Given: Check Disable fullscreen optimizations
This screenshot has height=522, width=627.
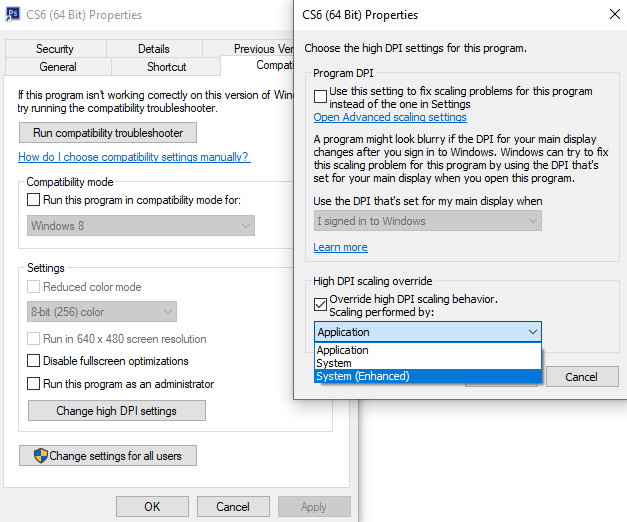Looking at the screenshot, I should pyautogui.click(x=34, y=361).
